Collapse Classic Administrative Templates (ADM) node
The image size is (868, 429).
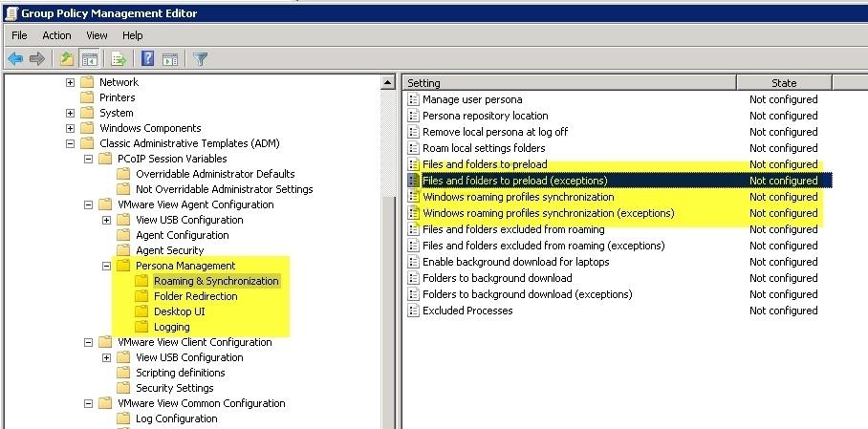pyautogui.click(x=71, y=143)
